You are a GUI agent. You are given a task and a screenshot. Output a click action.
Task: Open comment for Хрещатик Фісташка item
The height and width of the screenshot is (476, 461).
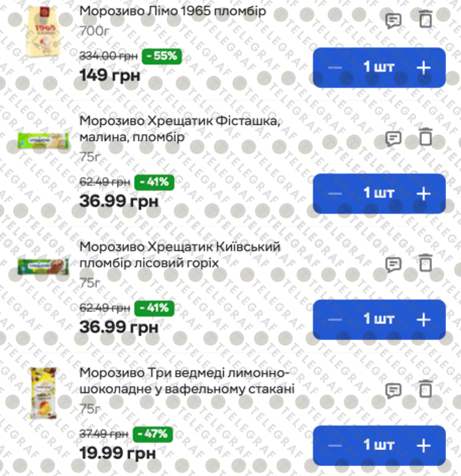pyautogui.click(x=393, y=139)
